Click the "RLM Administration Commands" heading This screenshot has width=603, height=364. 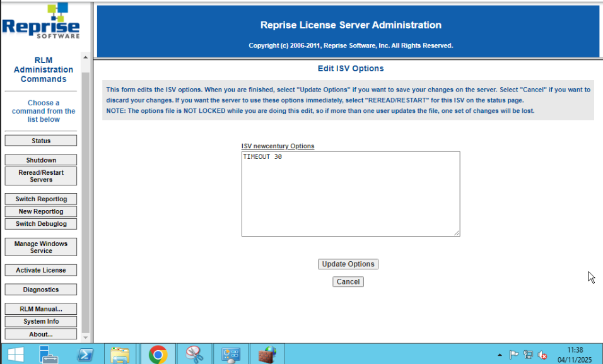pos(44,69)
